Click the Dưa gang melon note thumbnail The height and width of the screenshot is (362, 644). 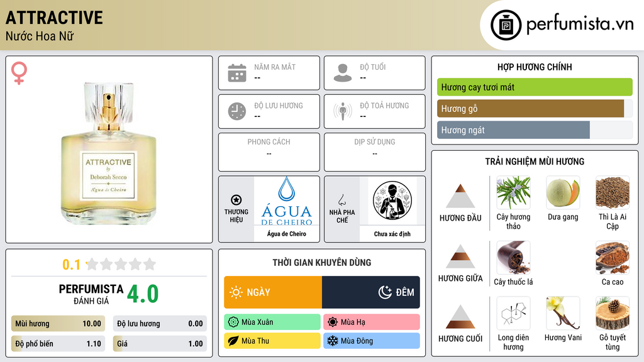pyautogui.click(x=563, y=193)
